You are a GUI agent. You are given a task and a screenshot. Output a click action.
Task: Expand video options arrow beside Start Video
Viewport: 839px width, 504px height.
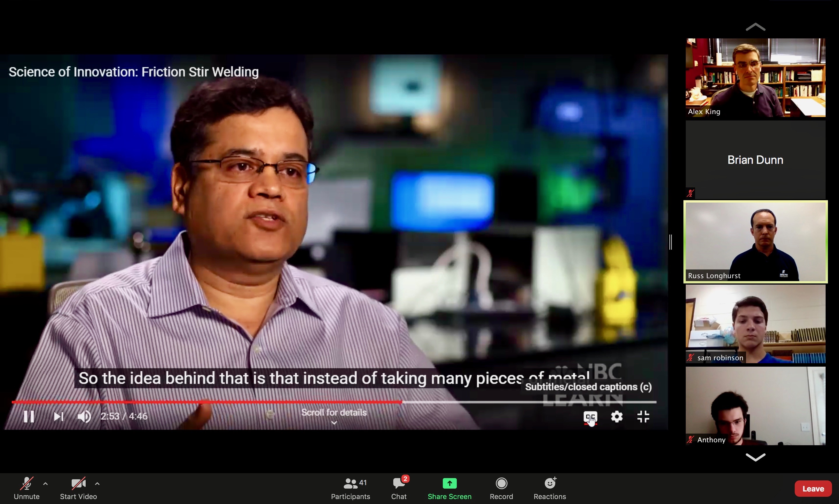(97, 484)
